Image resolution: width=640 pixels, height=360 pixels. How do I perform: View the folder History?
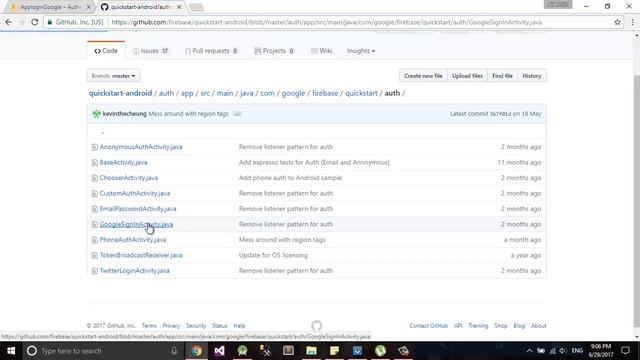pyautogui.click(x=532, y=76)
